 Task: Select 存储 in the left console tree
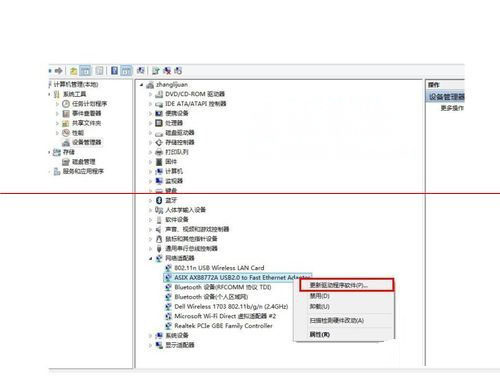[x=69, y=152]
